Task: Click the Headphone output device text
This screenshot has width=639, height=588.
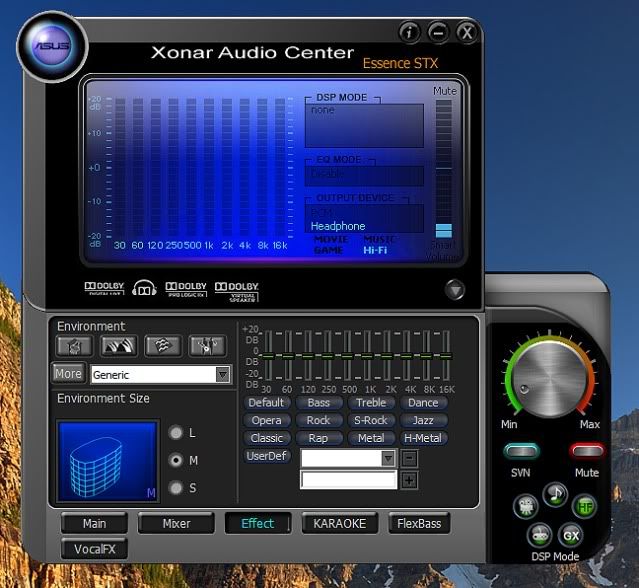Action: pyautogui.click(x=338, y=226)
